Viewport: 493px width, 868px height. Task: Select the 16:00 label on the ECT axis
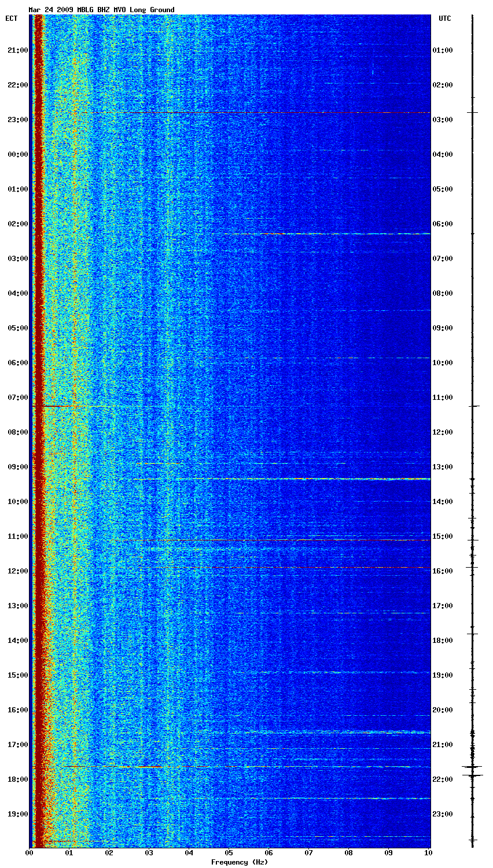click(18, 710)
